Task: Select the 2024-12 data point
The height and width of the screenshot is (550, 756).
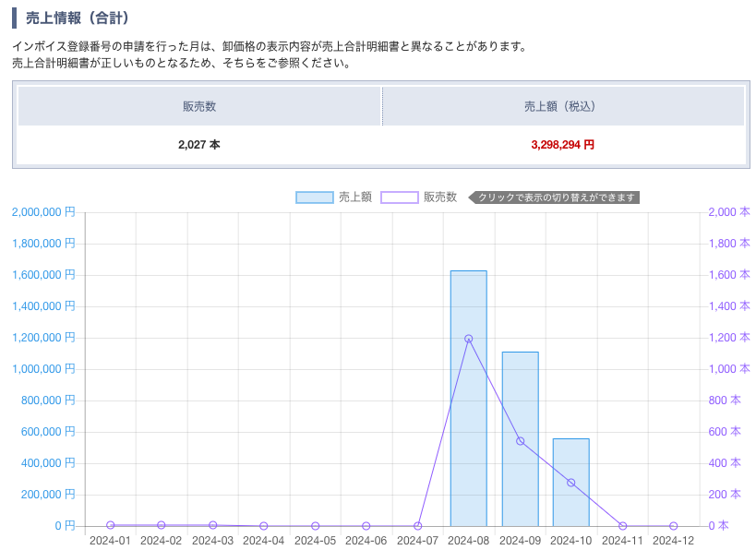Action: 674,526
